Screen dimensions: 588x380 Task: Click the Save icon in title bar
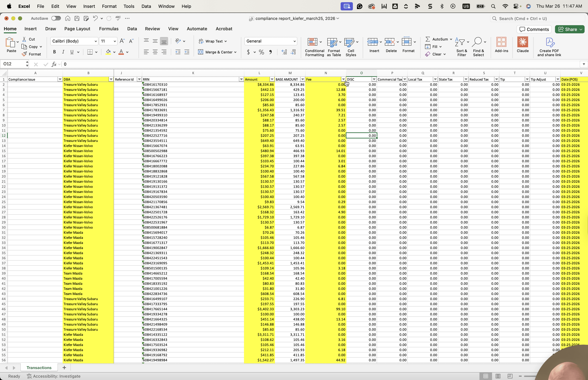pyautogui.click(x=77, y=18)
